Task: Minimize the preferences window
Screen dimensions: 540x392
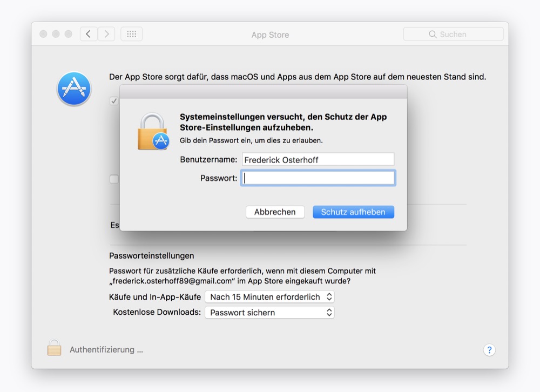Action: (x=56, y=34)
